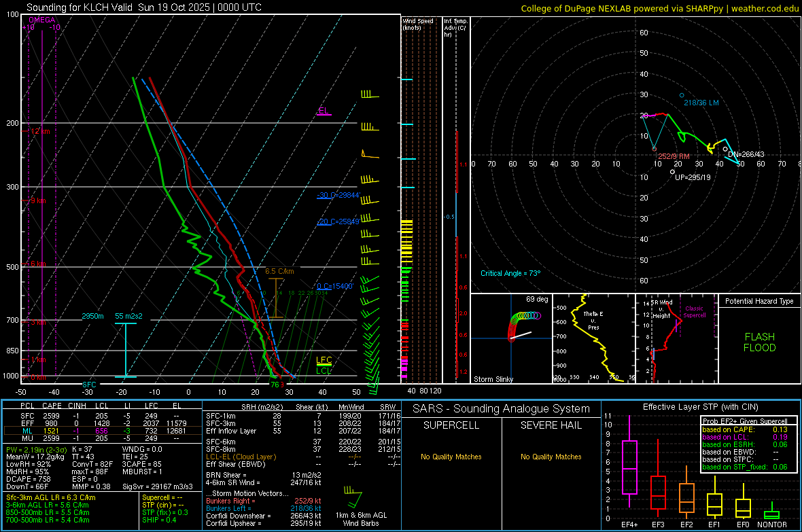Click the 'Theta-E v. Pres' panel label
Viewport: 802px width, 532px height.
click(593, 320)
